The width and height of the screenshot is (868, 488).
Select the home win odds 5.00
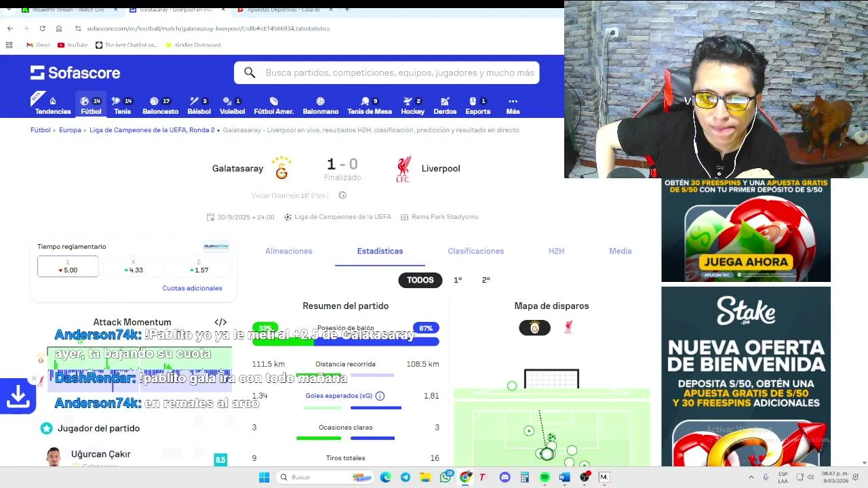click(x=68, y=266)
